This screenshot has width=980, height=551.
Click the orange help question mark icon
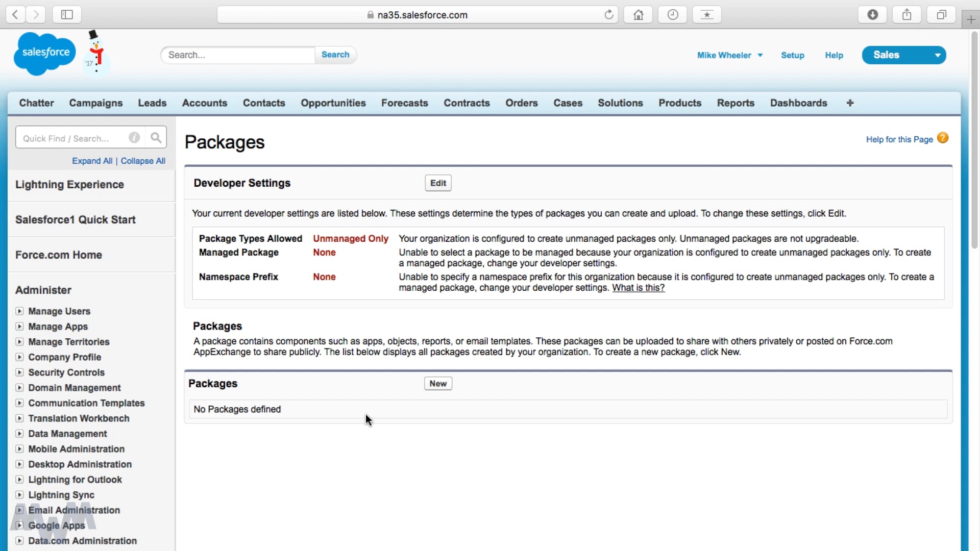(x=943, y=138)
